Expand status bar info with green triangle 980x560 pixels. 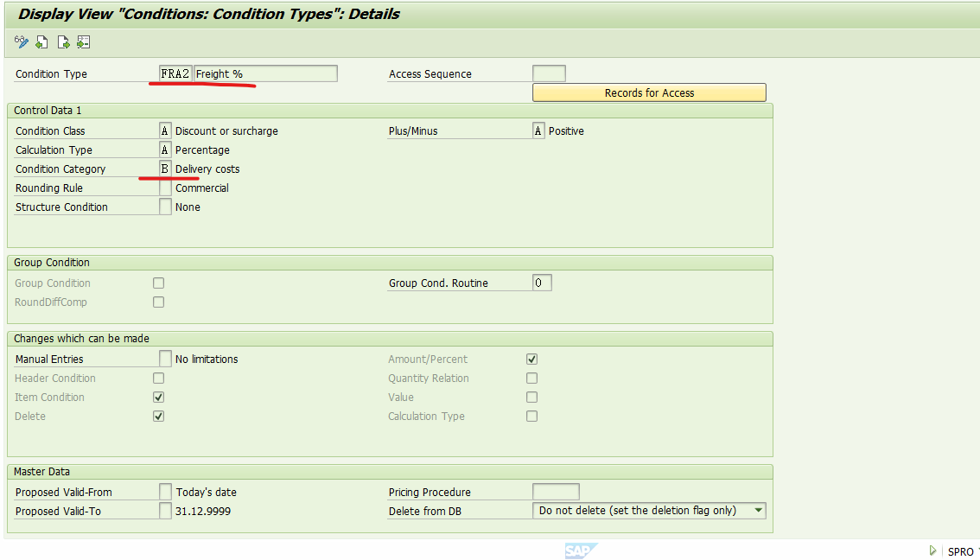click(x=932, y=550)
